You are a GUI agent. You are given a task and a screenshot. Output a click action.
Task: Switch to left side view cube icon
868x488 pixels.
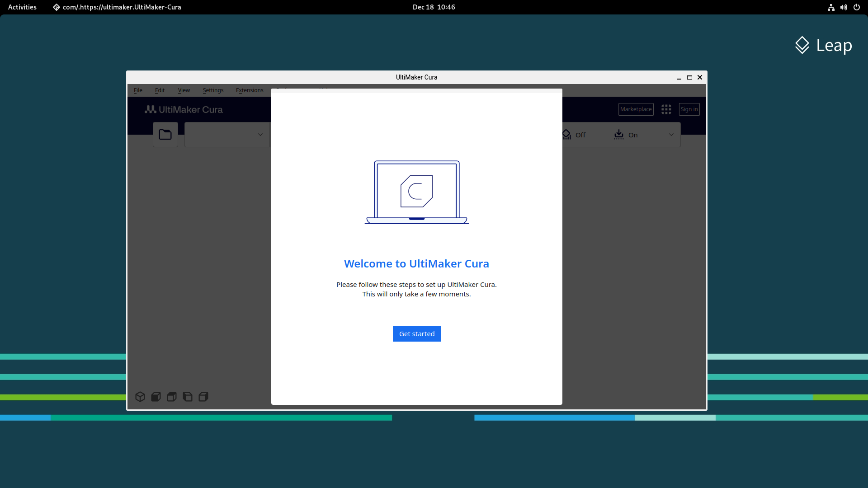pos(188,397)
